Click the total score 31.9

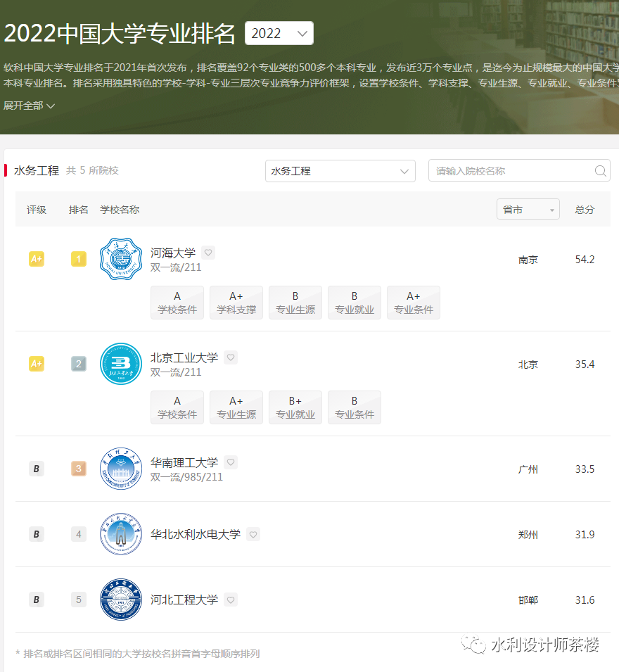pos(585,534)
